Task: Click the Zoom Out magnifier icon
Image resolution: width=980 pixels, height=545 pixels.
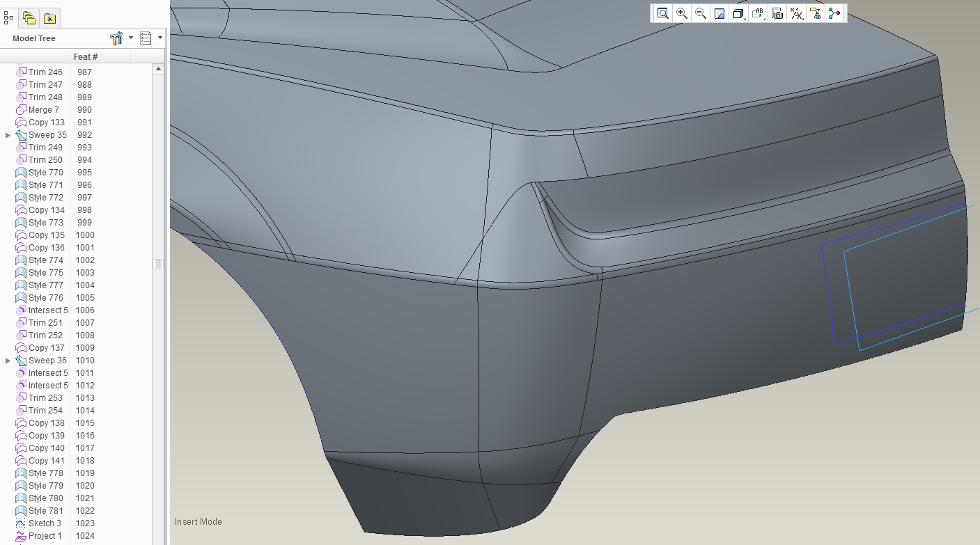Action: 701,13
